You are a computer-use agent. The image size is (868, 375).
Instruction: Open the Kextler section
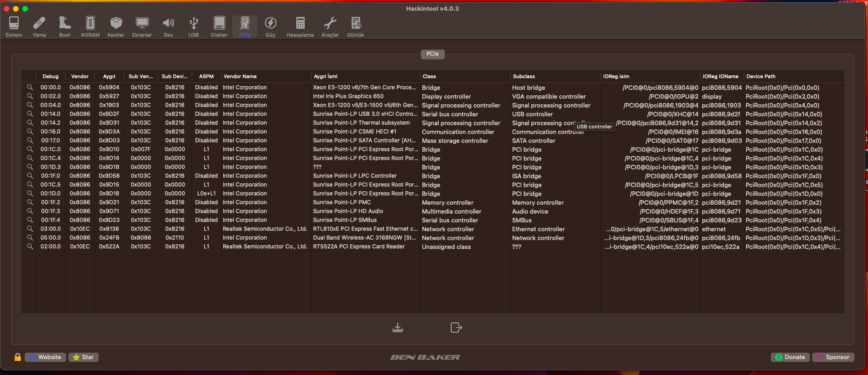pyautogui.click(x=116, y=27)
